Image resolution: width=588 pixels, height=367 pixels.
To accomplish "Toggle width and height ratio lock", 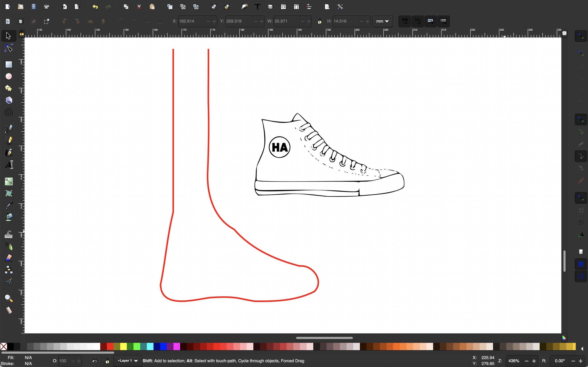I will pyautogui.click(x=319, y=22).
